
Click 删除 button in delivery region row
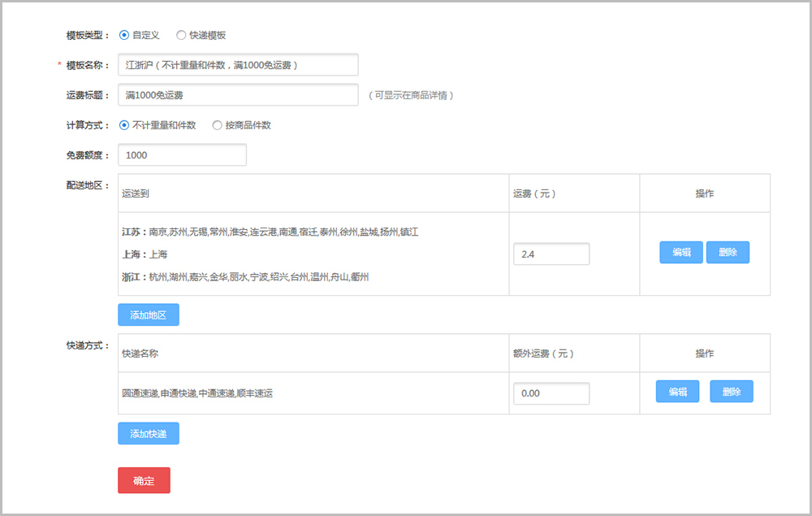(x=728, y=252)
